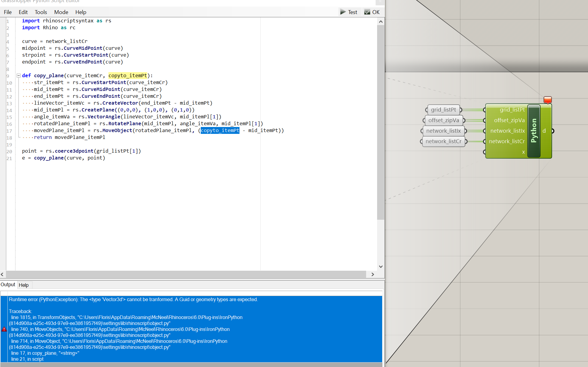Collapse the copy_plane function fold marker
588x367 pixels.
click(x=18, y=75)
